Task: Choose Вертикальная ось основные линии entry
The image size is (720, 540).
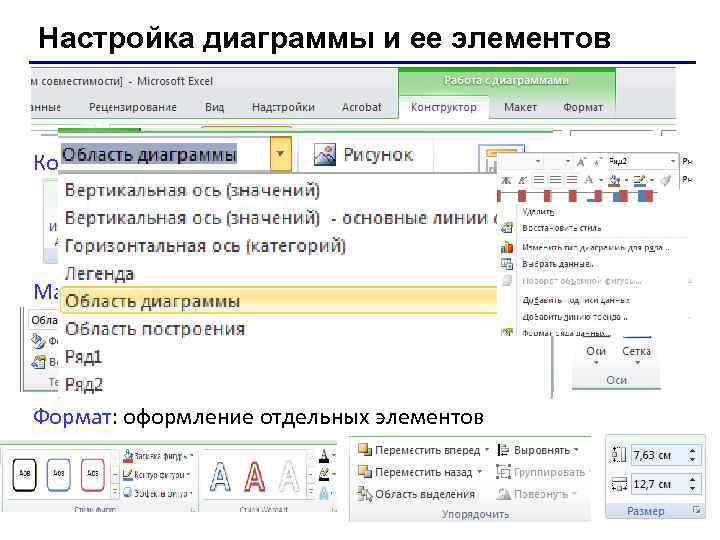Action: click(x=281, y=218)
